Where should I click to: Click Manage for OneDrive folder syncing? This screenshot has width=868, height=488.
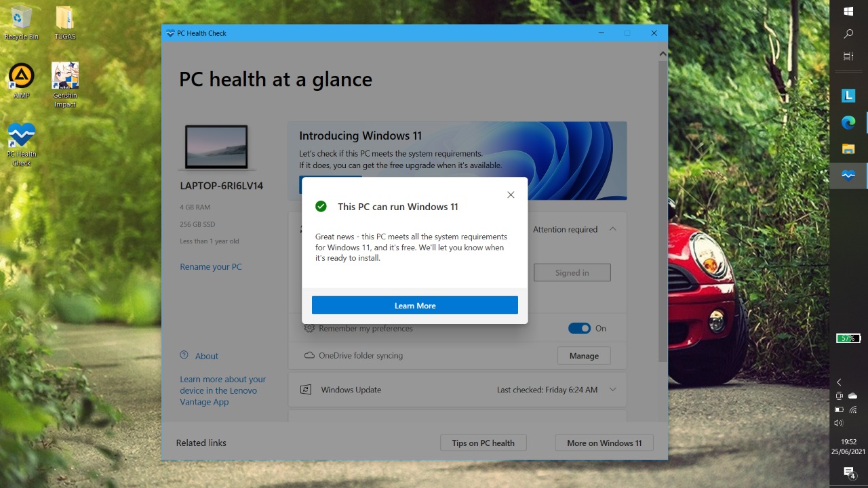pos(584,355)
